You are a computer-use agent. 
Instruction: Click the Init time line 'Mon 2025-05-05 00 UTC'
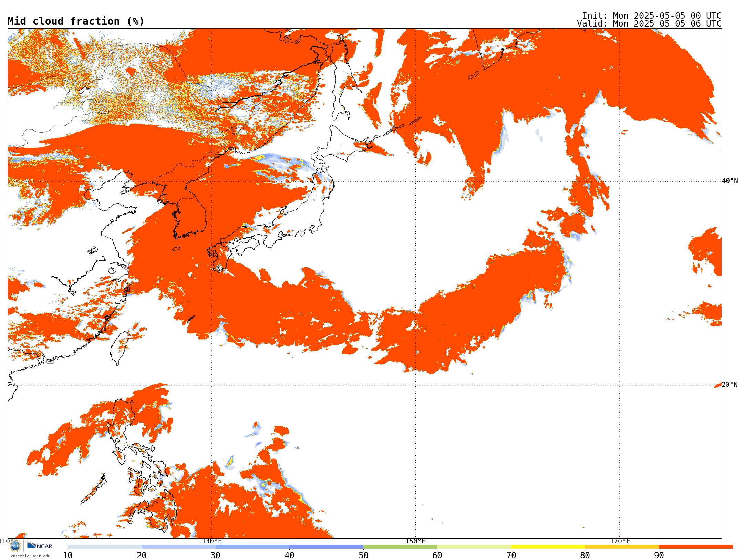pos(667,16)
